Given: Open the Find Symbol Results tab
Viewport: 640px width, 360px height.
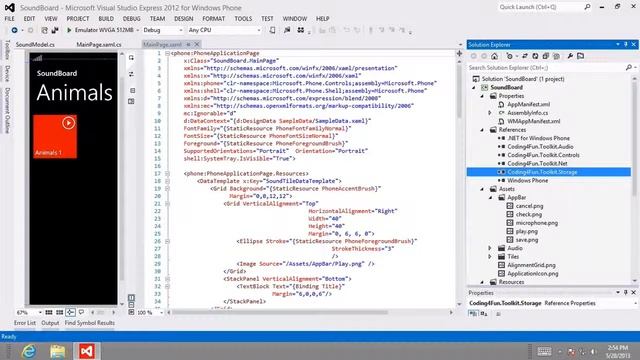Looking at the screenshot, I should [89, 322].
